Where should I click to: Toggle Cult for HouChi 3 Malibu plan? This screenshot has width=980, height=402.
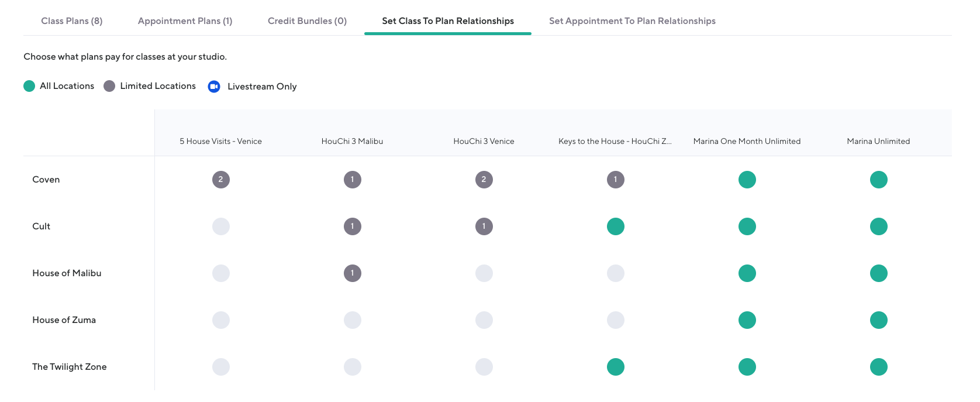[x=352, y=226]
